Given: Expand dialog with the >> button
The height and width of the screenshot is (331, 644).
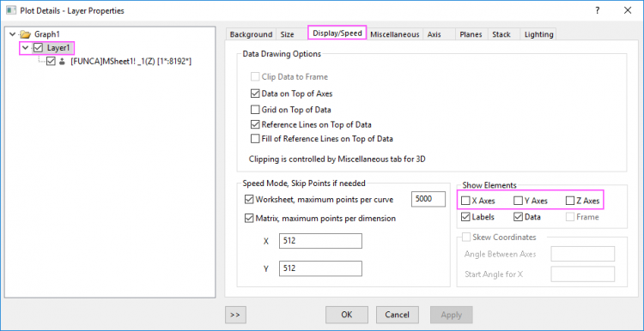Looking at the screenshot, I should (x=235, y=315).
